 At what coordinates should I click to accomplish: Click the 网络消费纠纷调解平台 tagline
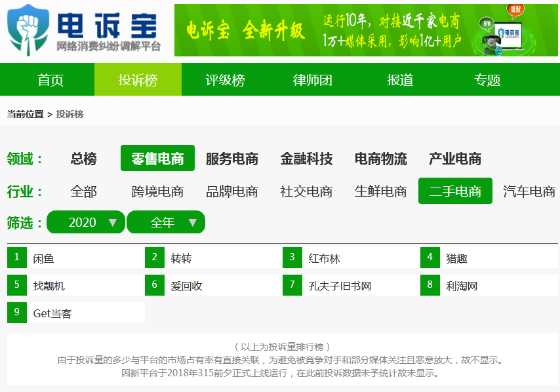(x=109, y=47)
